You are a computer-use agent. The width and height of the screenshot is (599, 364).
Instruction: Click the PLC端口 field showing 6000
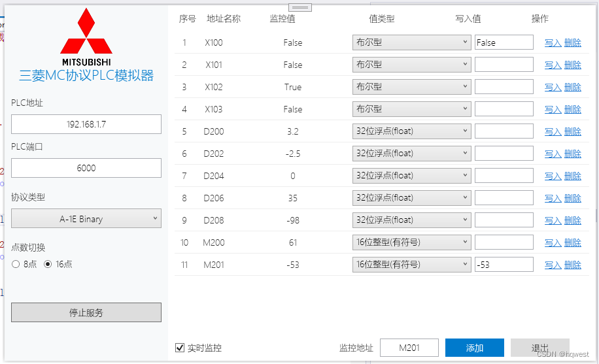[x=86, y=168]
